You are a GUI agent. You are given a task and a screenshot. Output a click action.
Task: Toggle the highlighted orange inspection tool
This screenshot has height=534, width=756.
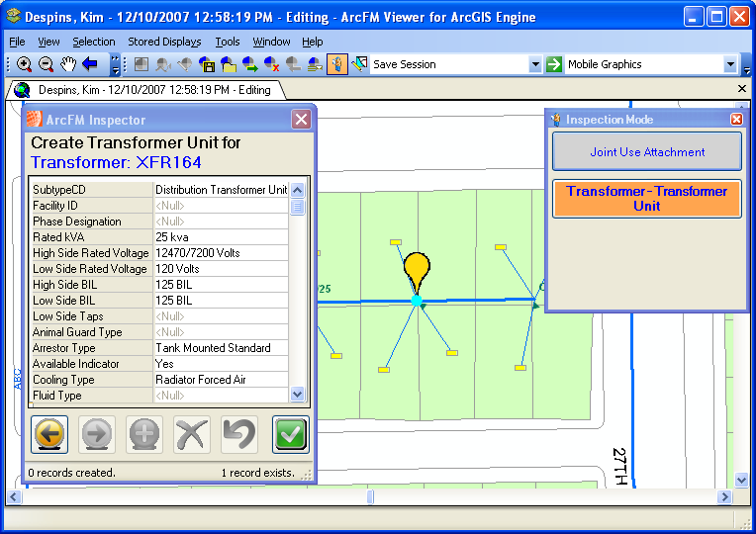click(337, 64)
